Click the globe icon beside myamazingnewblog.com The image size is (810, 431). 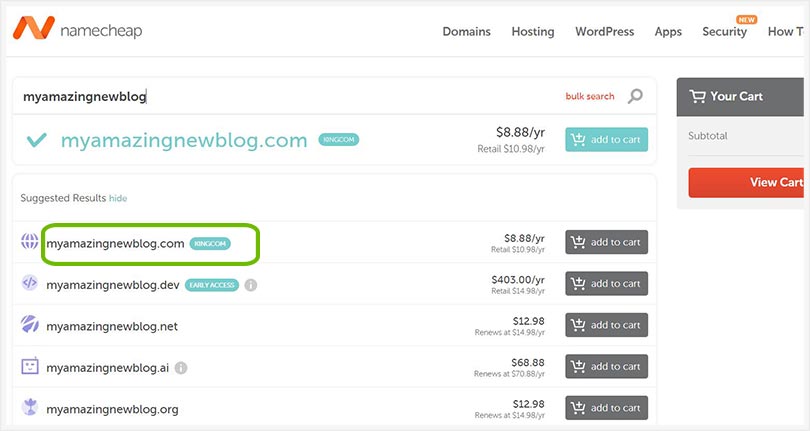click(29, 241)
